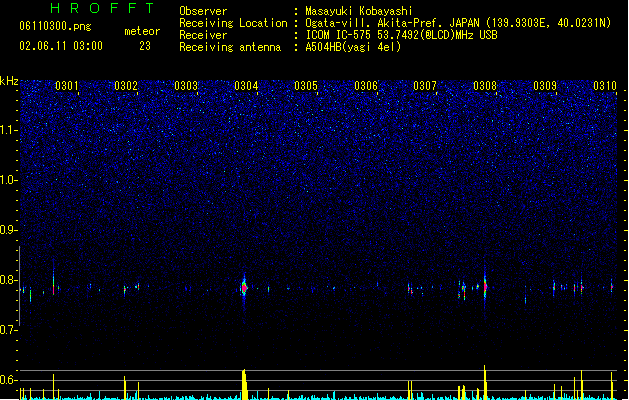Click the HROFFT title text
The image size is (629, 400).
tap(102, 8)
